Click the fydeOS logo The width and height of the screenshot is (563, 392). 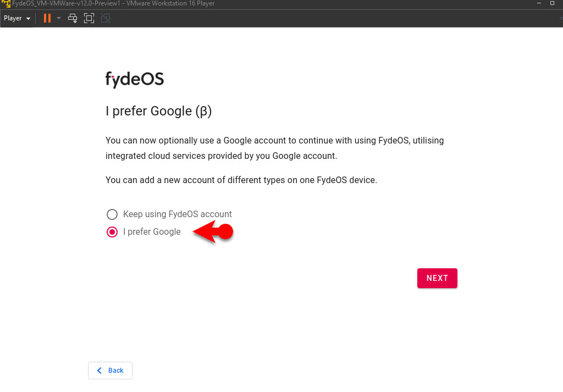pos(135,79)
